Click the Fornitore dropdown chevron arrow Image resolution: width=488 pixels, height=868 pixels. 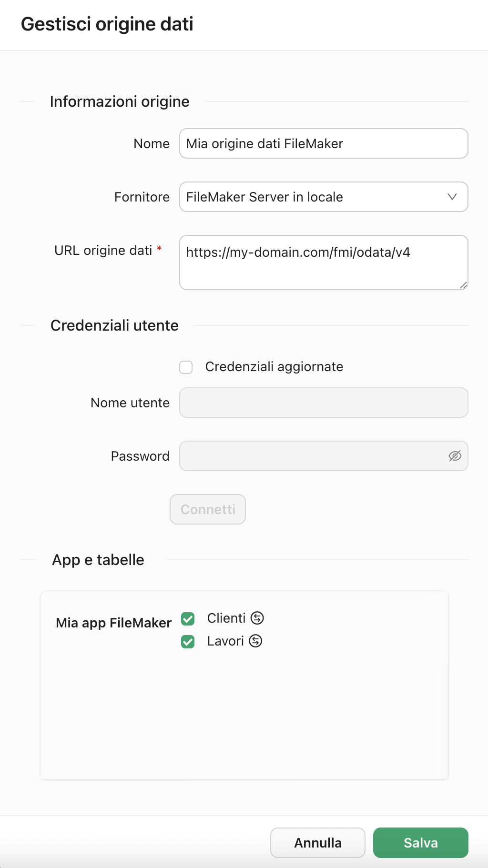[452, 197]
